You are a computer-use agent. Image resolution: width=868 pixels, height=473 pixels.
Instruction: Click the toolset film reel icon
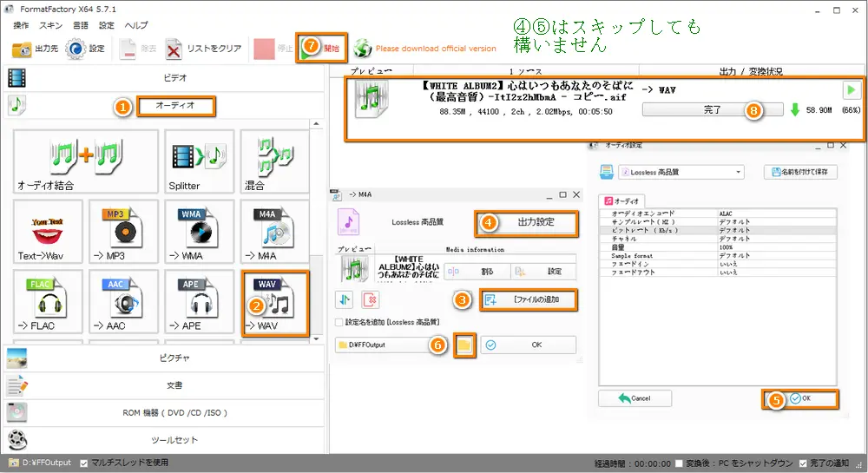click(x=17, y=440)
